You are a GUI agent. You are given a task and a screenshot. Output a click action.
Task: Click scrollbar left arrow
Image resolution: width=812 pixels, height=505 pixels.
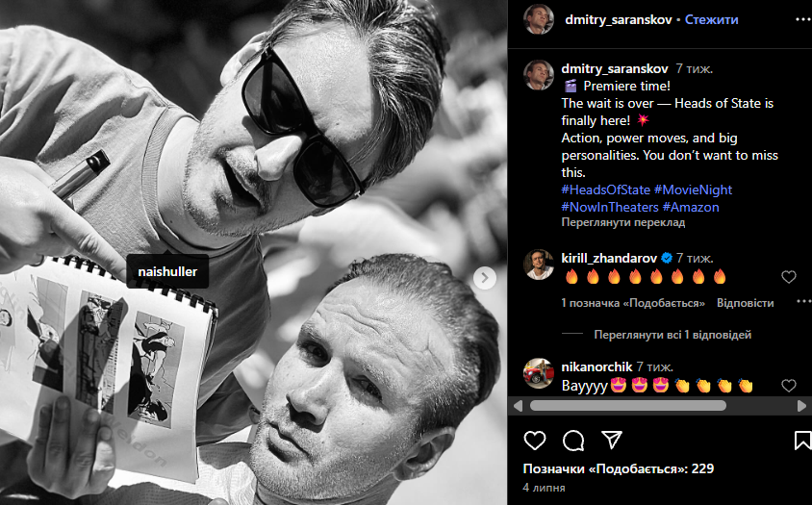pyautogui.click(x=518, y=406)
